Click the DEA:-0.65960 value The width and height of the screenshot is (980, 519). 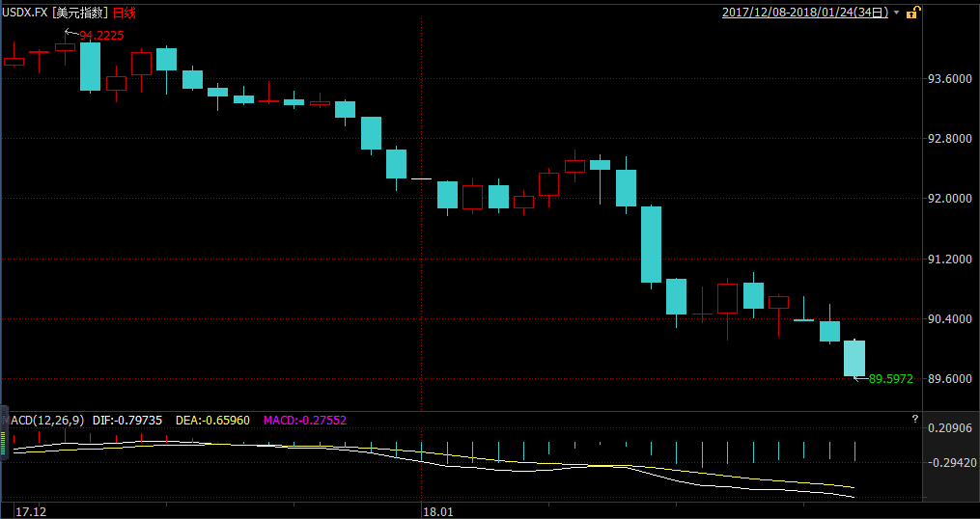click(212, 421)
